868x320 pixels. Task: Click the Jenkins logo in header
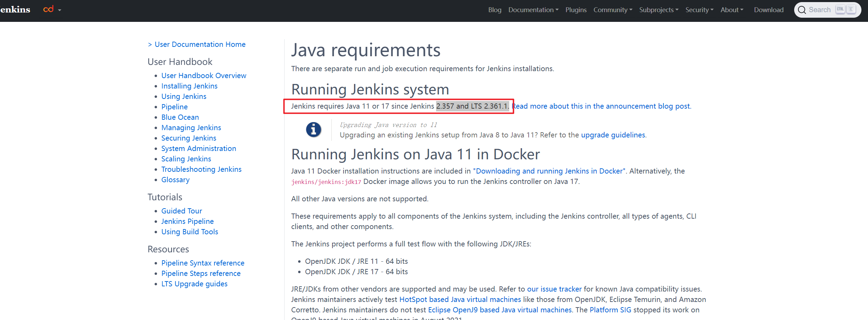tap(15, 9)
